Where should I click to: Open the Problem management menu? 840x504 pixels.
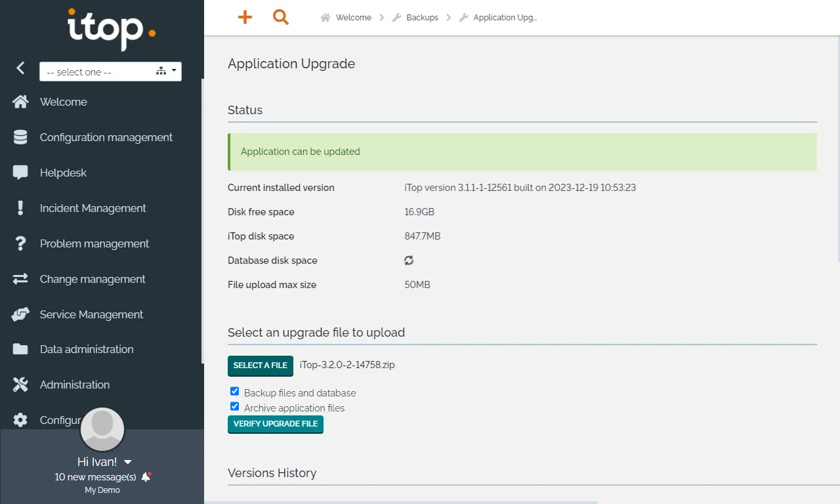(x=94, y=243)
